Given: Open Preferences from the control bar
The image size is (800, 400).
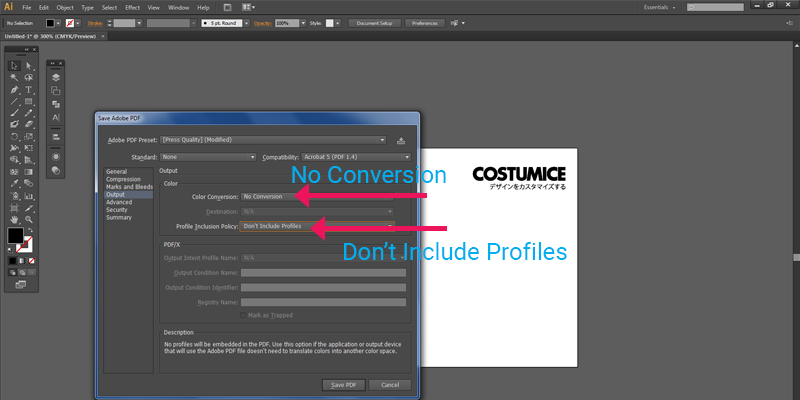Looking at the screenshot, I should coord(425,23).
